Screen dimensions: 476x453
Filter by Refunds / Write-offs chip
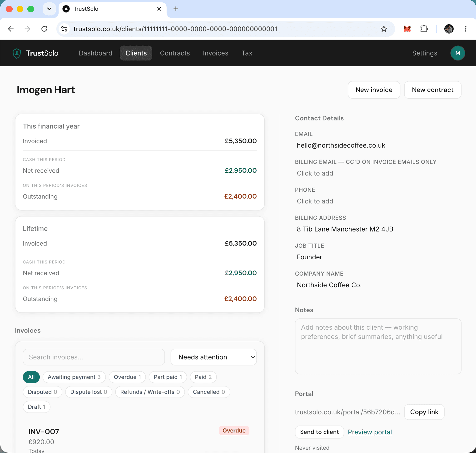pos(150,392)
